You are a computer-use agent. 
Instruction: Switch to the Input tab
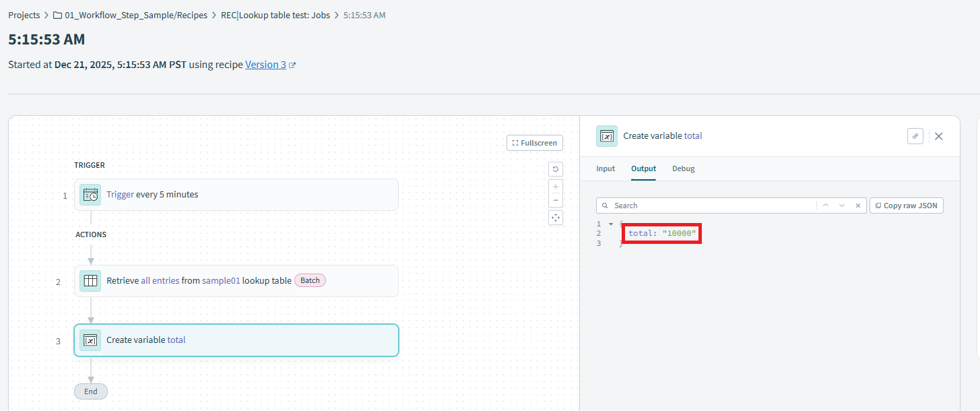click(x=606, y=168)
